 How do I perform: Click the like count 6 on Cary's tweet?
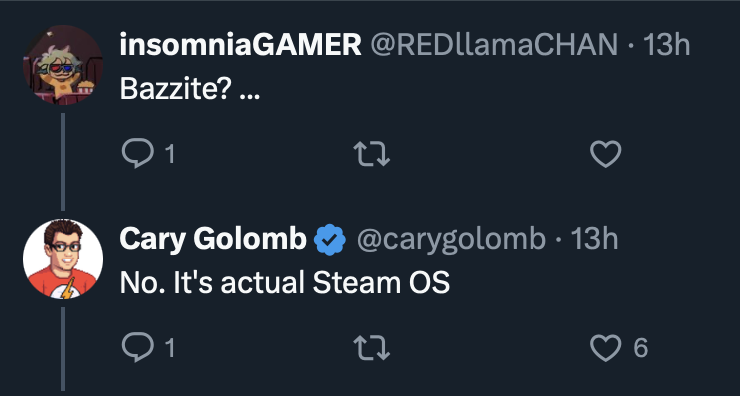[640, 348]
